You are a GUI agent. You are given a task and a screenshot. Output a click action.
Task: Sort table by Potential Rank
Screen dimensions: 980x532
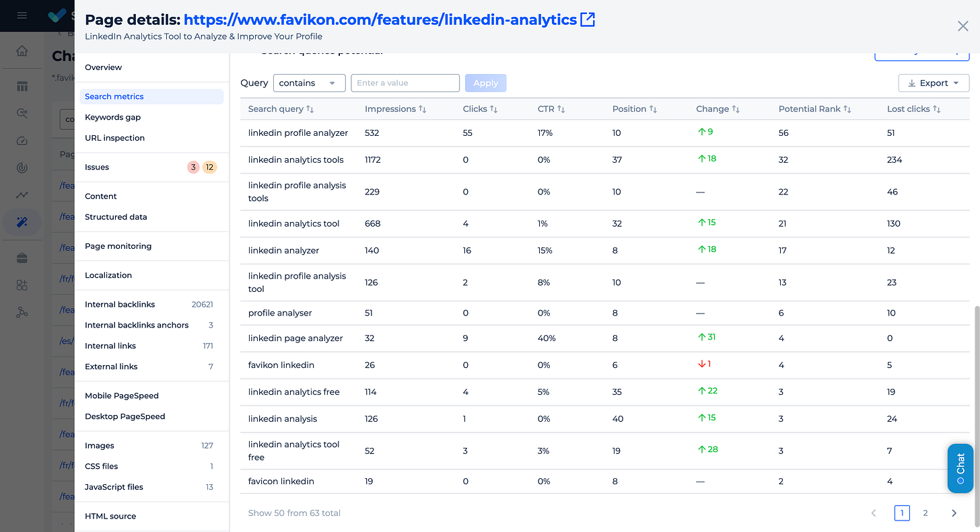pos(847,109)
